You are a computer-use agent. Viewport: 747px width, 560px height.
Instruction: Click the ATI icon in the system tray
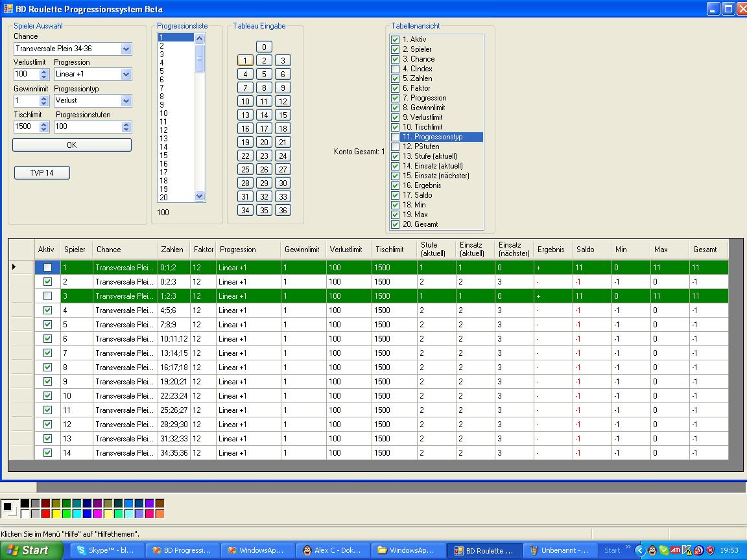click(676, 550)
